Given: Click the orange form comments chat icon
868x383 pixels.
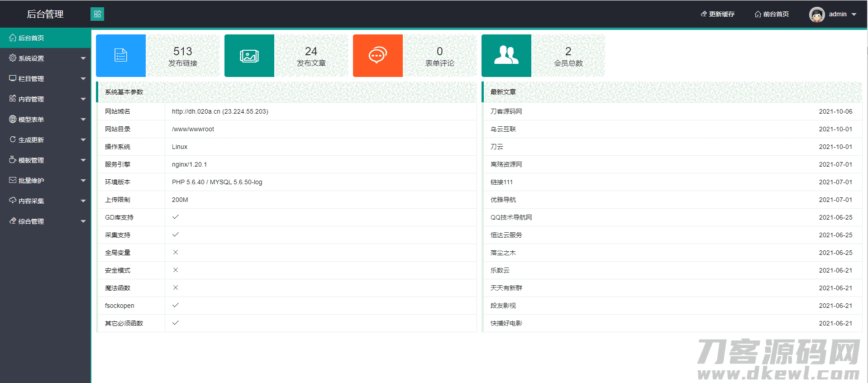Looking at the screenshot, I should 377,56.
